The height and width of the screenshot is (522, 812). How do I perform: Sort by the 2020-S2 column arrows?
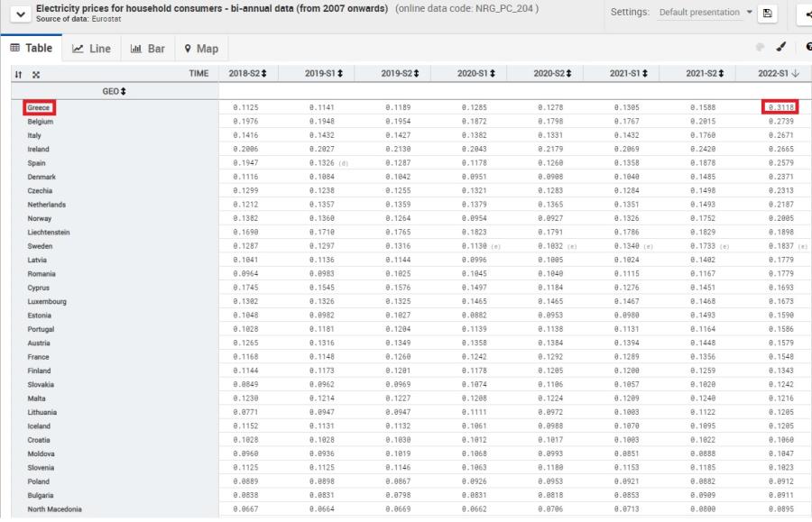[x=568, y=73]
